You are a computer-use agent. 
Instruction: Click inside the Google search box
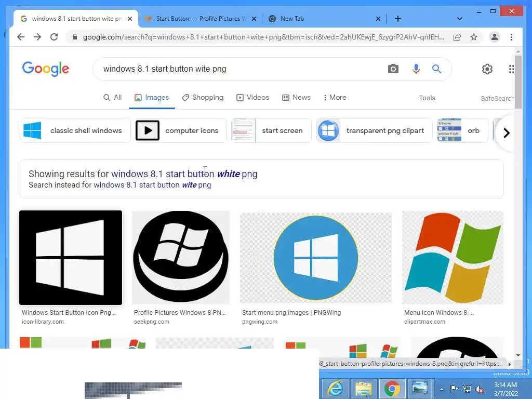tap(237, 69)
